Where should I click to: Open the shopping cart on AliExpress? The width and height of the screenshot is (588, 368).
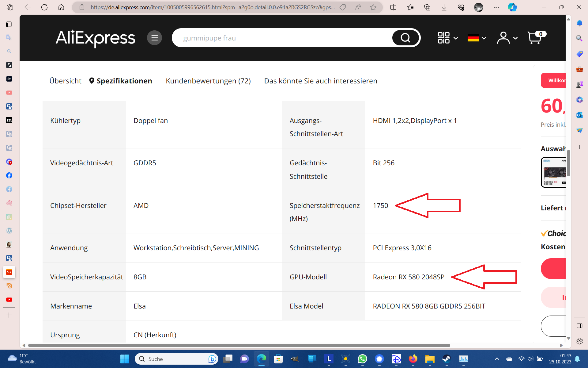click(x=536, y=37)
